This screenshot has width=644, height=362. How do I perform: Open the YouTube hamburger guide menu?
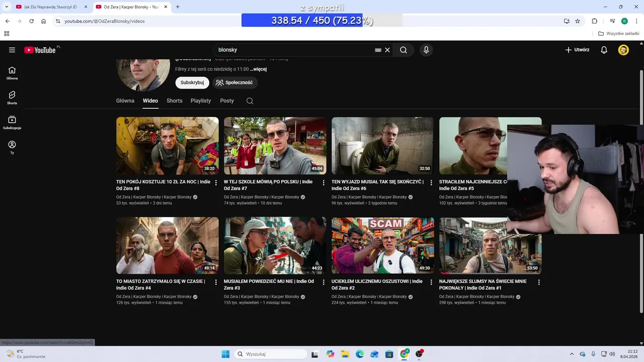(12, 50)
